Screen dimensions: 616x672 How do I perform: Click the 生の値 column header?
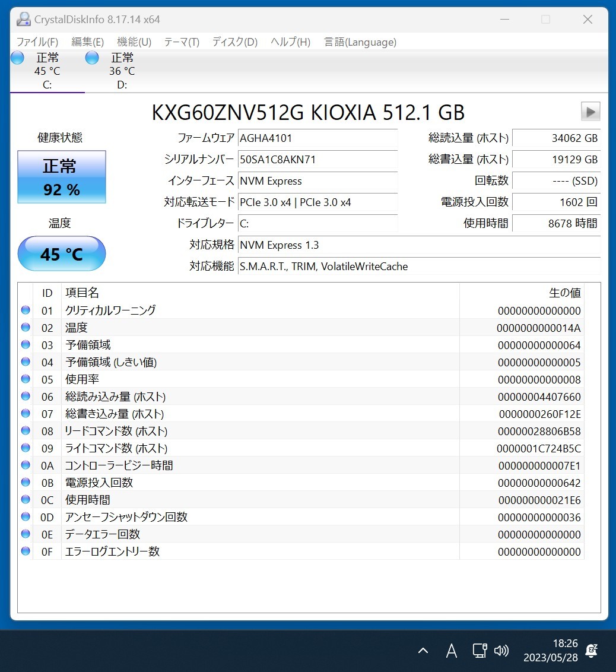(564, 293)
